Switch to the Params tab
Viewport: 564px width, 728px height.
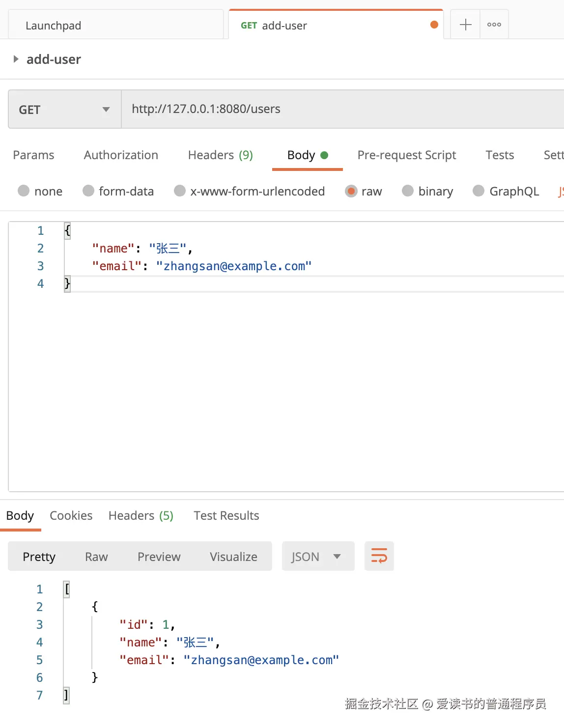pos(33,155)
